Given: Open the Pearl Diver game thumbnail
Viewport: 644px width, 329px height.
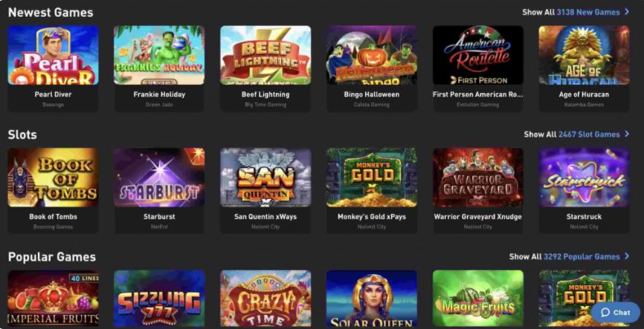Looking at the screenshot, I should pyautogui.click(x=53, y=55).
